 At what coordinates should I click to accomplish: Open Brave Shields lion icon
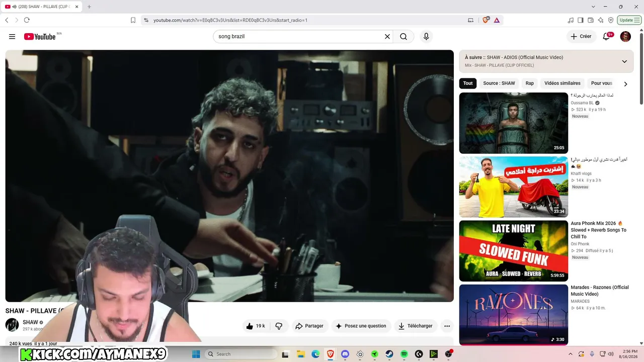(x=486, y=20)
